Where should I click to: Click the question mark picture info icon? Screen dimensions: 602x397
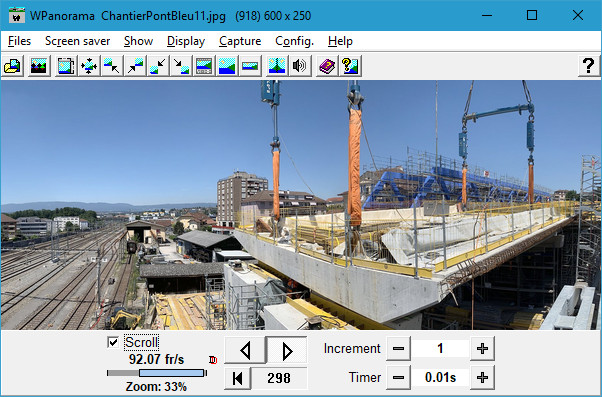coord(350,66)
